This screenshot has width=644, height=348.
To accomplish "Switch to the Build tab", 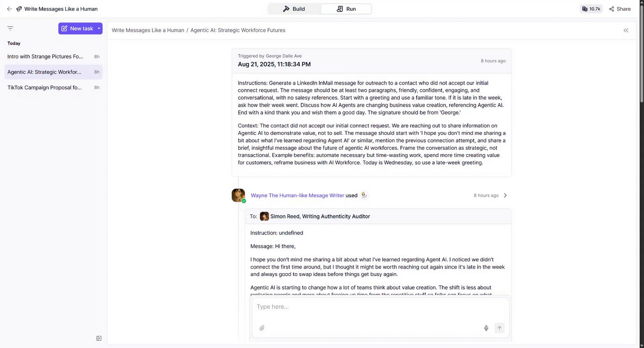I will (x=294, y=9).
